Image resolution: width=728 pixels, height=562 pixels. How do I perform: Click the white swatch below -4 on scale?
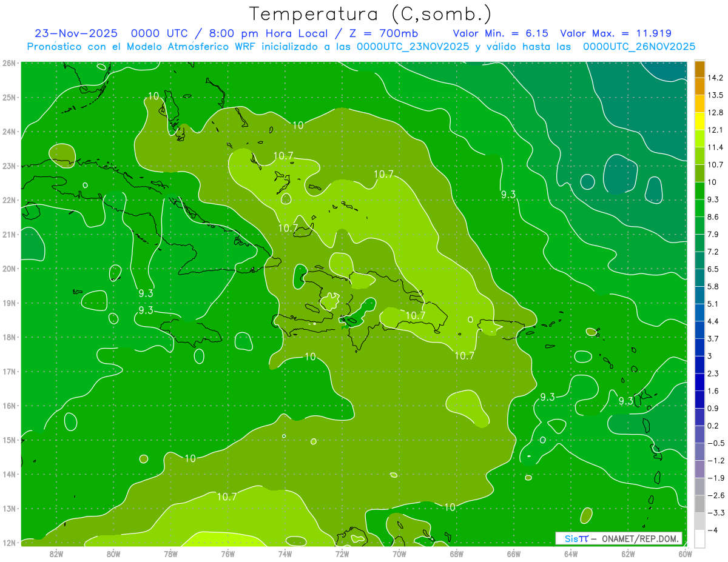(699, 538)
